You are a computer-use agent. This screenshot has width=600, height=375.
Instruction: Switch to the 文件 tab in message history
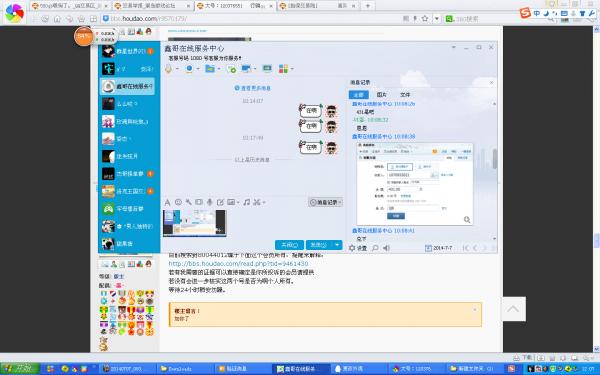click(405, 95)
